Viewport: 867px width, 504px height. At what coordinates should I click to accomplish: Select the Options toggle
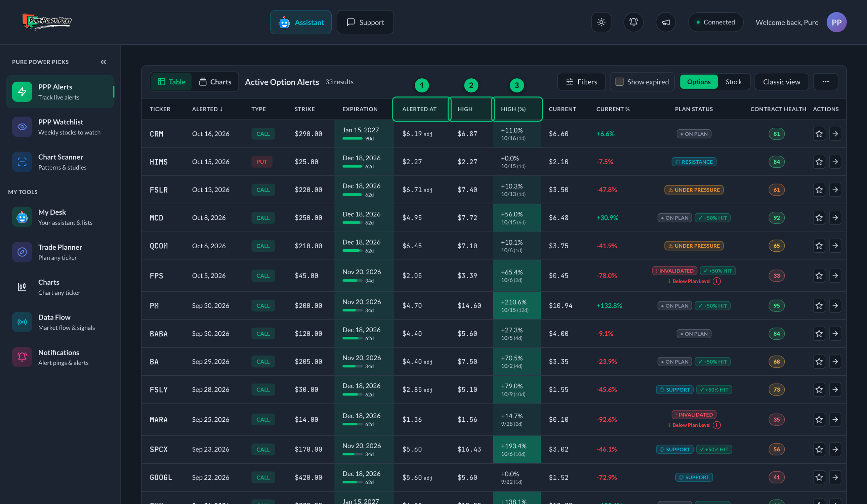[x=698, y=82]
